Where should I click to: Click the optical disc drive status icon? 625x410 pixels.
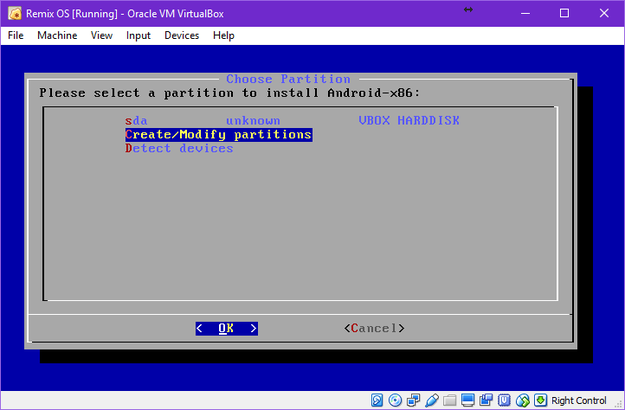(x=395, y=400)
